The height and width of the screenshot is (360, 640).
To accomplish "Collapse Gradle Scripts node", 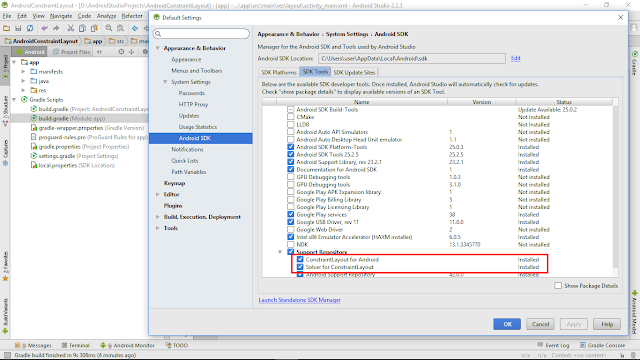I will (x=15, y=100).
